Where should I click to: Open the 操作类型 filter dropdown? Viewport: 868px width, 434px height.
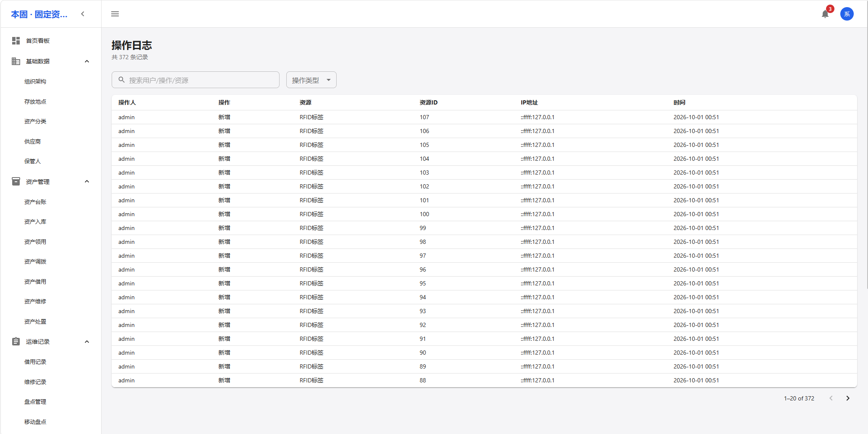click(311, 80)
